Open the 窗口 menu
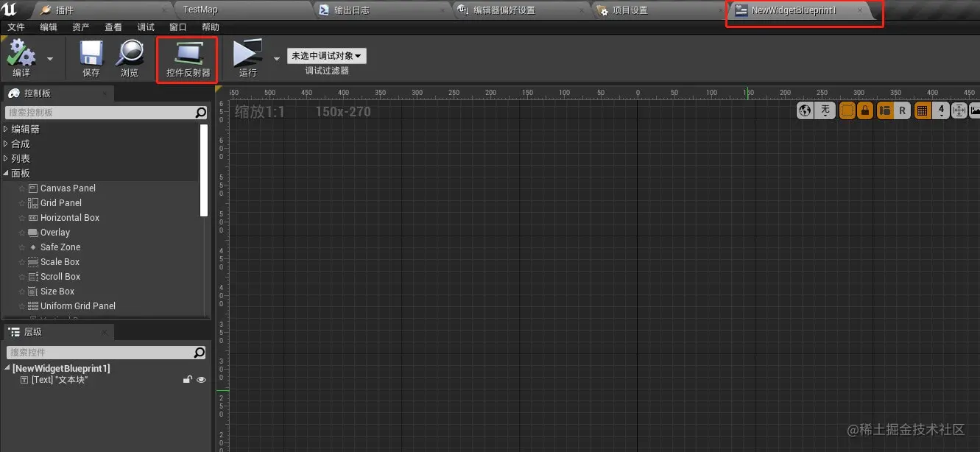 178,27
